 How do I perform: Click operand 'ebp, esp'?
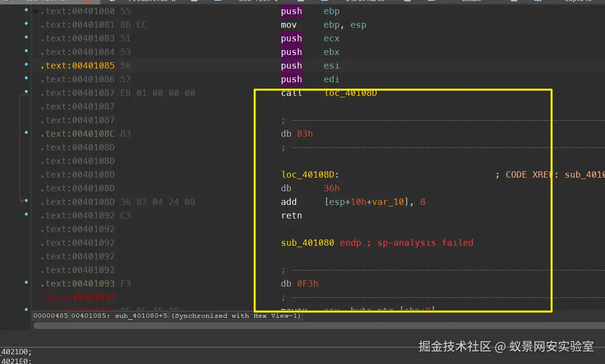(345, 25)
